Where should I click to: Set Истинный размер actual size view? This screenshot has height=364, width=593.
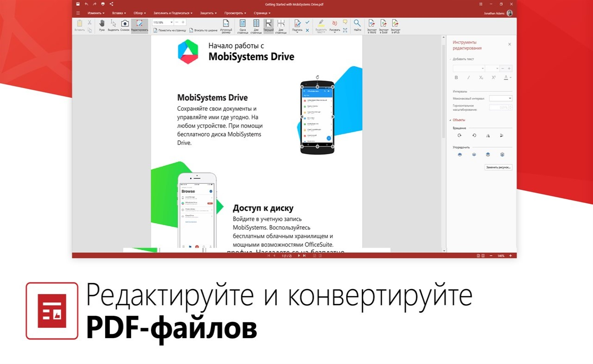tap(226, 26)
